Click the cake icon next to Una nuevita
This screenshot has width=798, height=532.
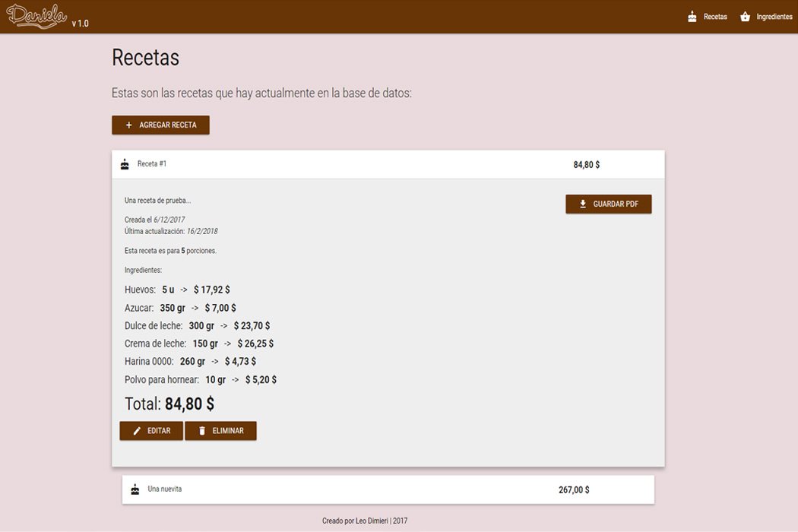135,489
